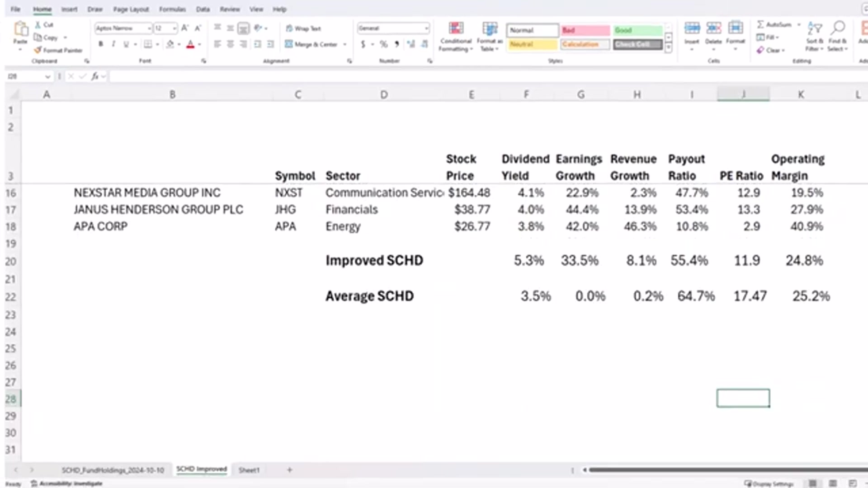Switch to the Page Layout tab
The width and height of the screenshot is (868, 488).
pyautogui.click(x=131, y=9)
